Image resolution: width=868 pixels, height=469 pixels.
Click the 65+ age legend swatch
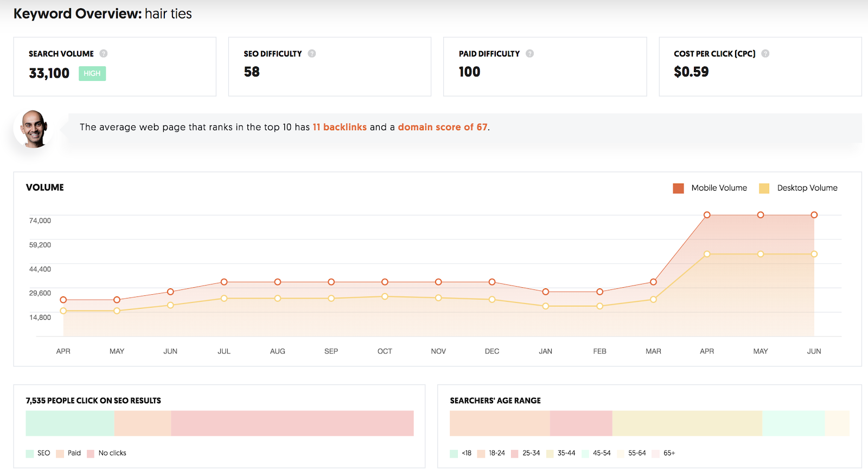pos(656,453)
